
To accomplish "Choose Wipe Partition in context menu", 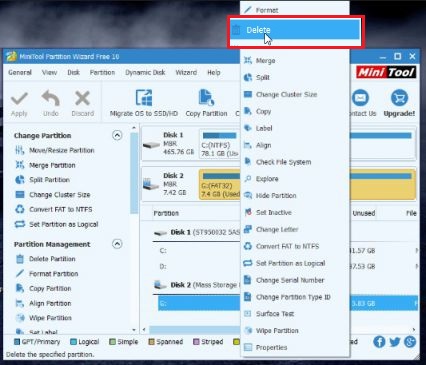I will (295, 331).
